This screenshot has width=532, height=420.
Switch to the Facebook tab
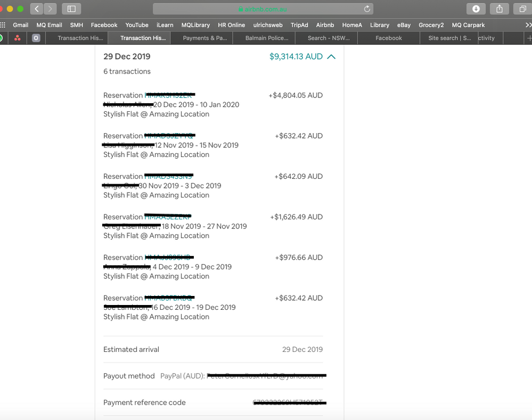coord(388,38)
